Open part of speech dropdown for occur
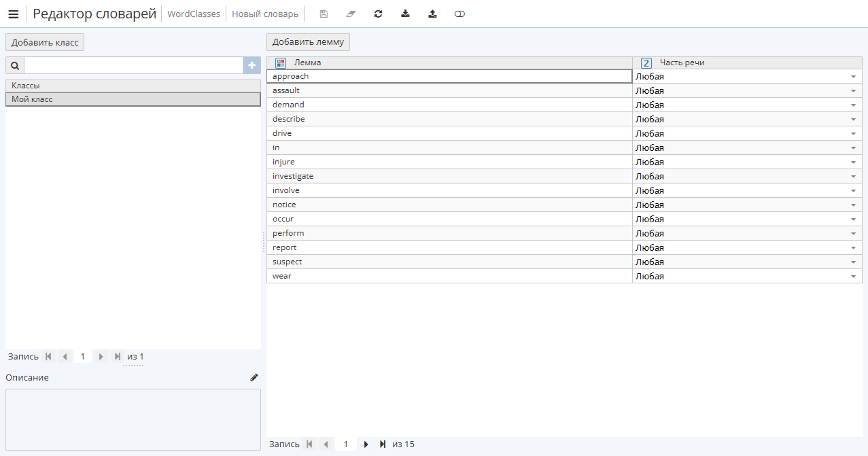Image resolution: width=868 pixels, height=456 pixels. tap(853, 220)
